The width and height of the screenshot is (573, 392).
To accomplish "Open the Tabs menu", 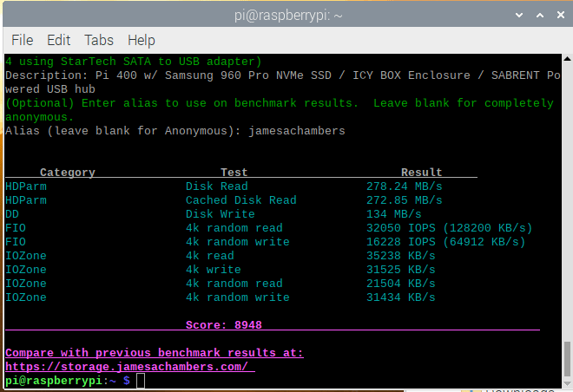I will coord(99,40).
